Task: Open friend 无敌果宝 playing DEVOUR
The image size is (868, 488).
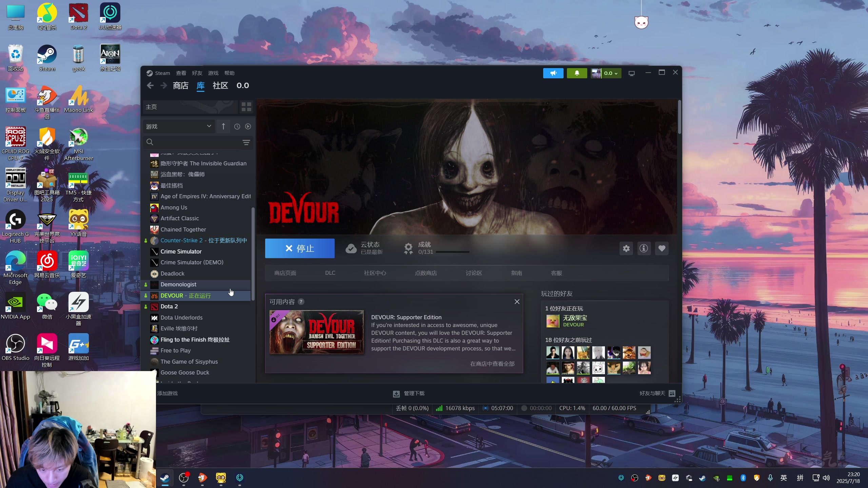Action: (566, 321)
